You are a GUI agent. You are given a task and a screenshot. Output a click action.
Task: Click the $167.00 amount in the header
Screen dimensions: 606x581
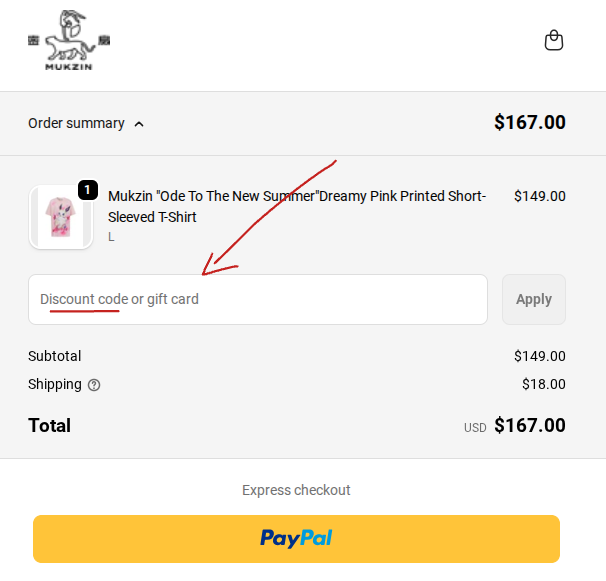point(529,123)
